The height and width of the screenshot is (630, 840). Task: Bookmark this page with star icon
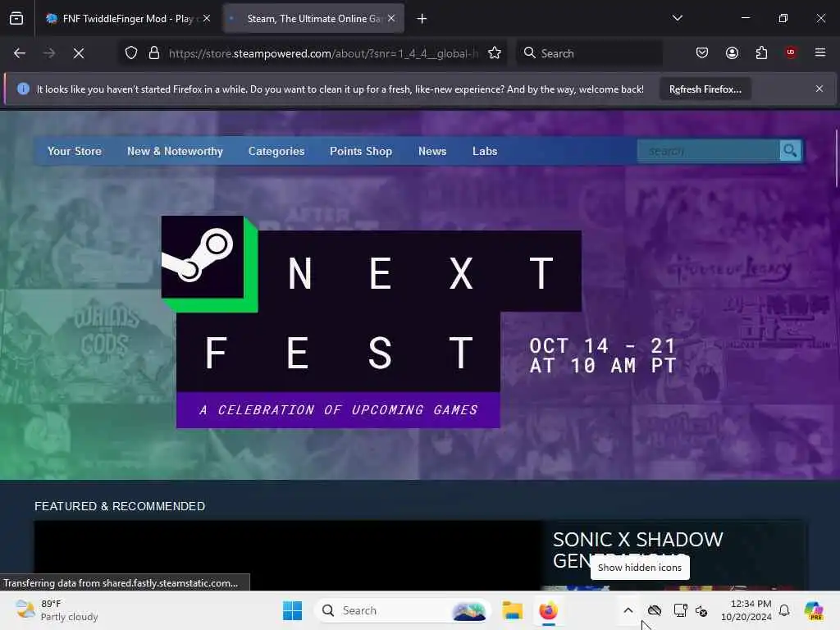pos(495,53)
